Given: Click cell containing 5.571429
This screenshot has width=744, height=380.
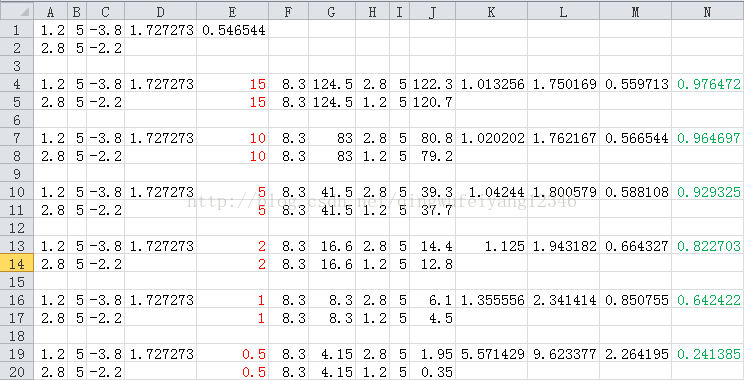Looking at the screenshot, I should pyautogui.click(x=491, y=353).
